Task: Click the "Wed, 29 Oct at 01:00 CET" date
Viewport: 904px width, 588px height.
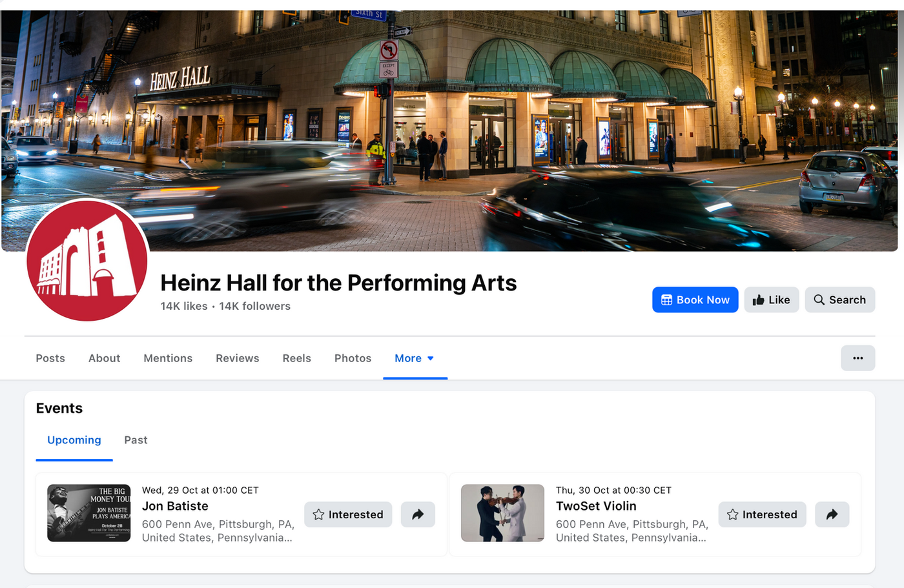Action: coord(200,491)
